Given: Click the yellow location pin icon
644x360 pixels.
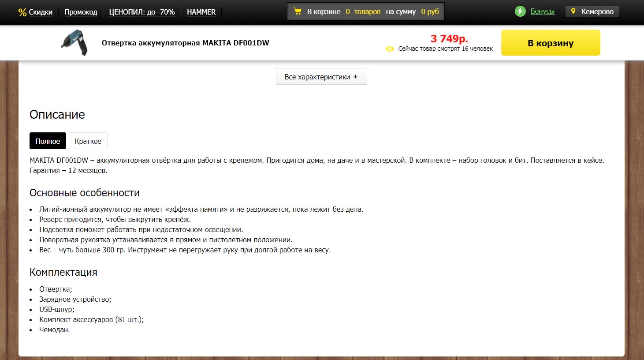Looking at the screenshot, I should pos(573,11).
